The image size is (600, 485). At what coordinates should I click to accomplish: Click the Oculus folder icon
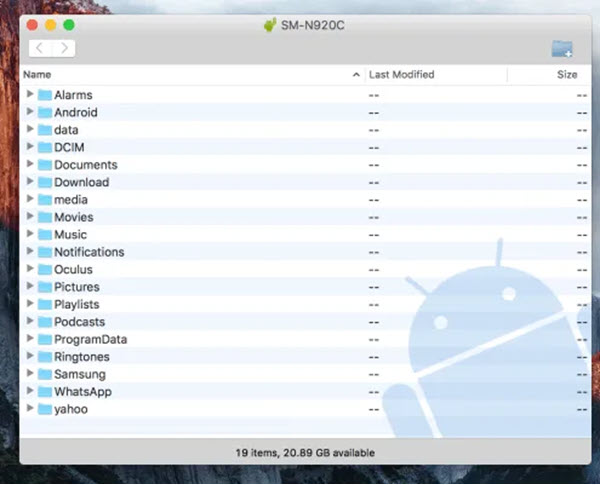[45, 269]
